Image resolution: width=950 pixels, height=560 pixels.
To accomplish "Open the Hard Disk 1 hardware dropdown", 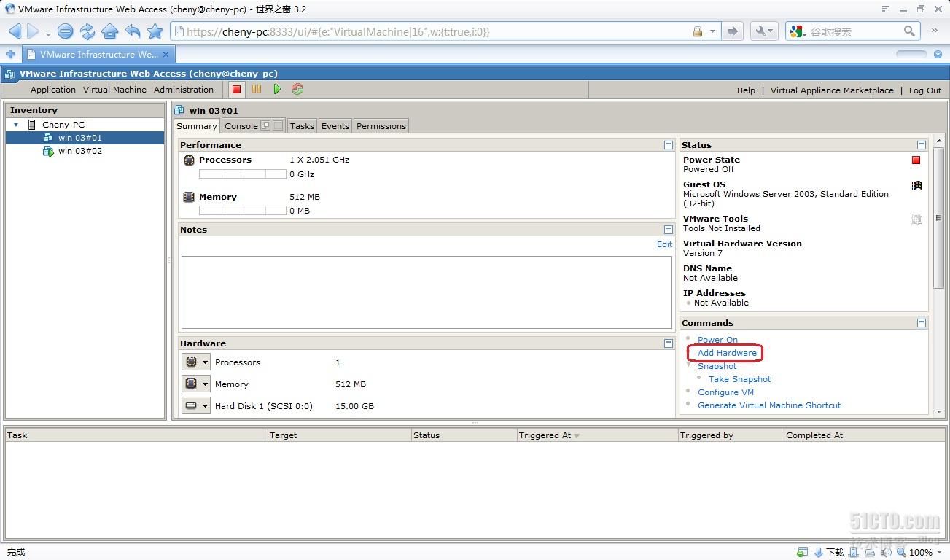I will [196, 406].
